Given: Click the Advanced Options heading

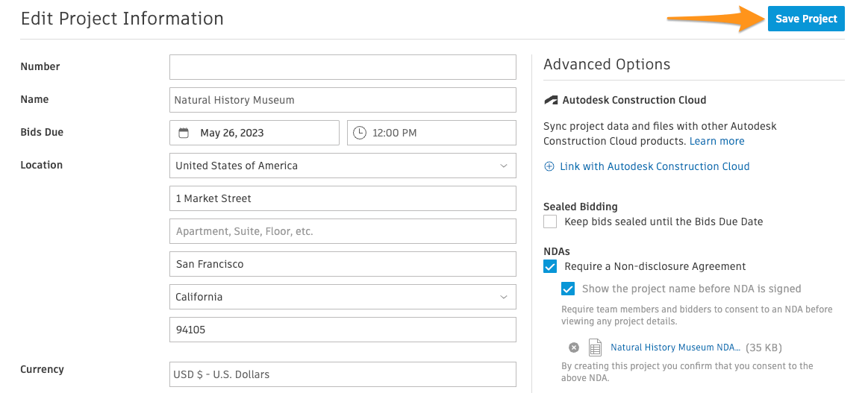Looking at the screenshot, I should [x=607, y=64].
